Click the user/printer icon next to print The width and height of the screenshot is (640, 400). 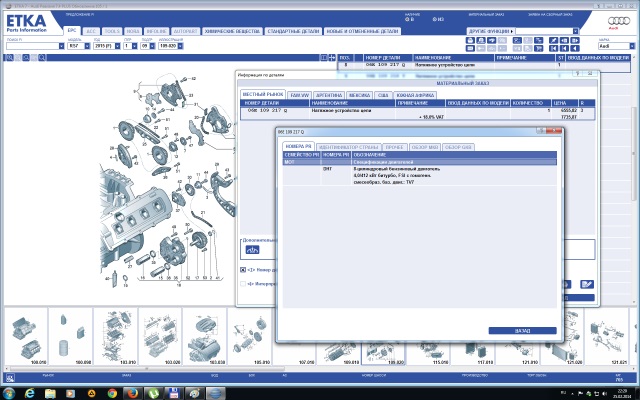coord(481,40)
